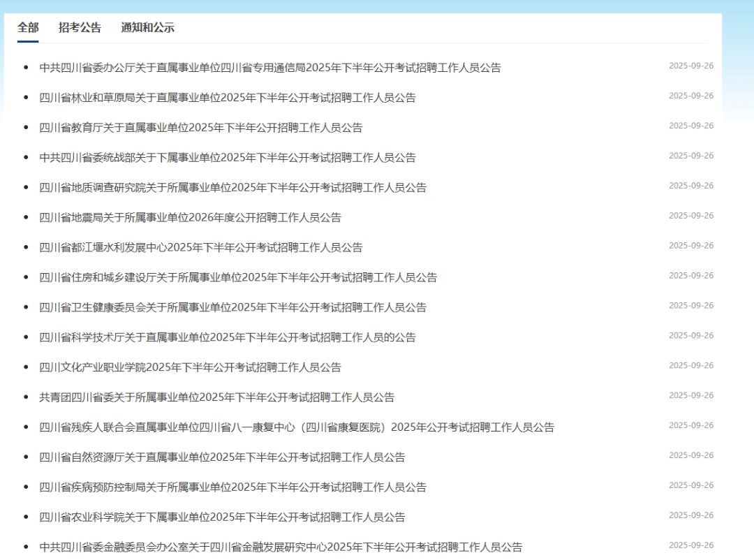The height and width of the screenshot is (560, 754).
Task: Open 中共四川省委金融委员会办公室 announcement
Action: [x=281, y=547]
